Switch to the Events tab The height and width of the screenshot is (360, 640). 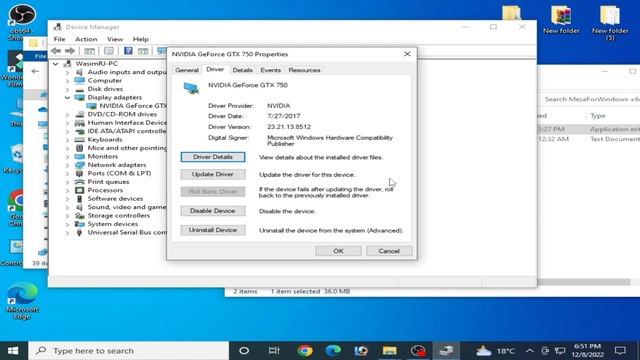tap(271, 70)
